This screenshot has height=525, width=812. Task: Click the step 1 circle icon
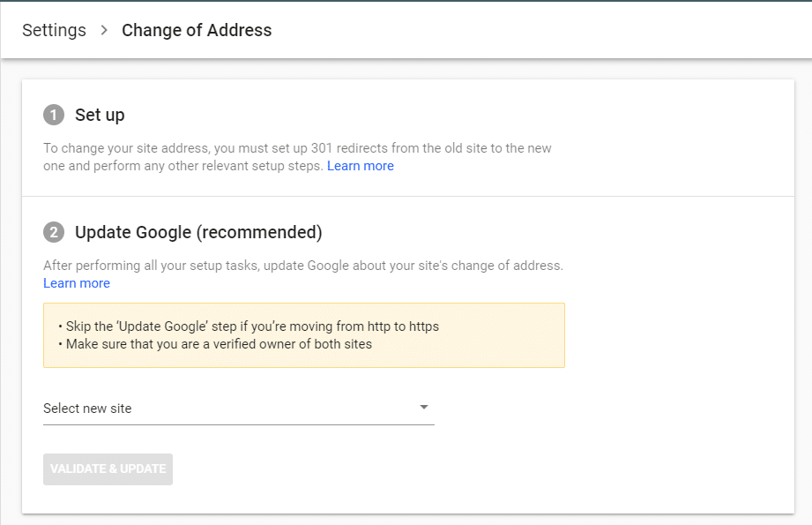click(x=53, y=115)
